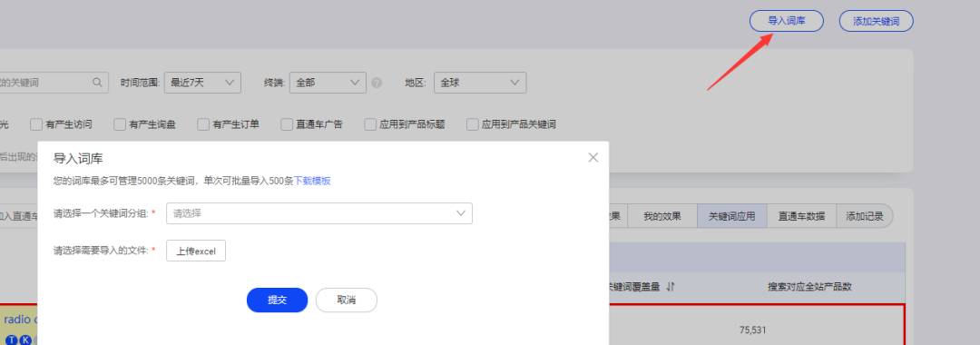The width and height of the screenshot is (980, 345).
Task: Click the blue 提交 button
Action: click(277, 300)
